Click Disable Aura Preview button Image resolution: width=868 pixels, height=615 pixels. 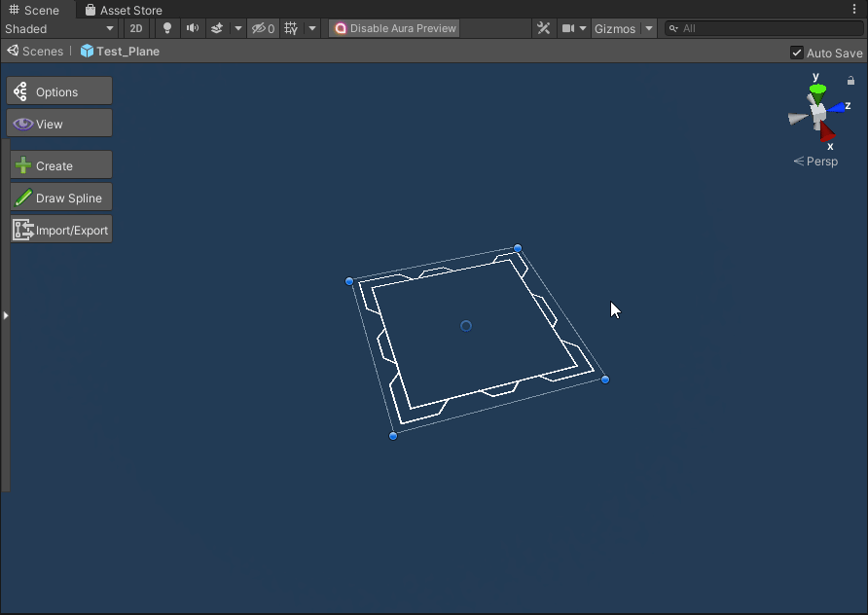[395, 29]
